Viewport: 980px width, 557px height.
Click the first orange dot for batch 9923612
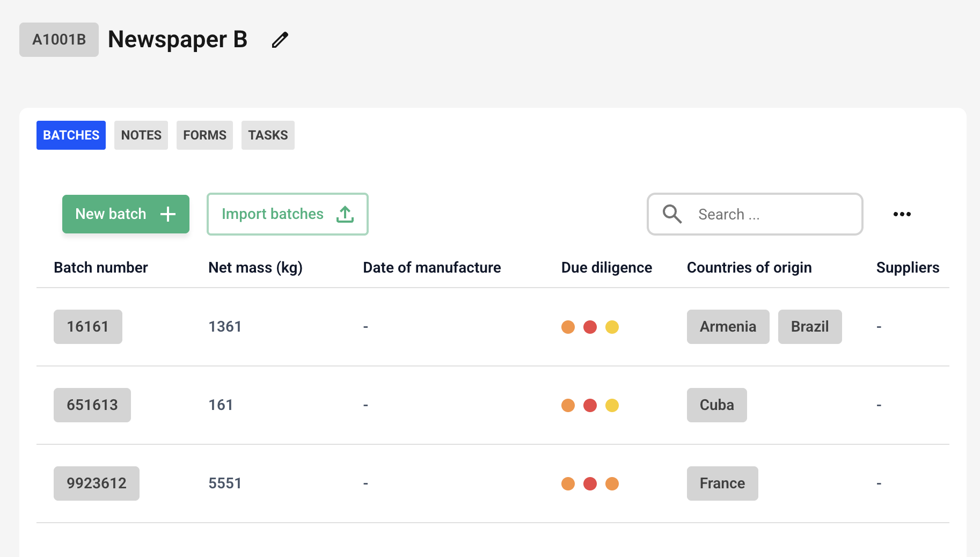(x=568, y=483)
